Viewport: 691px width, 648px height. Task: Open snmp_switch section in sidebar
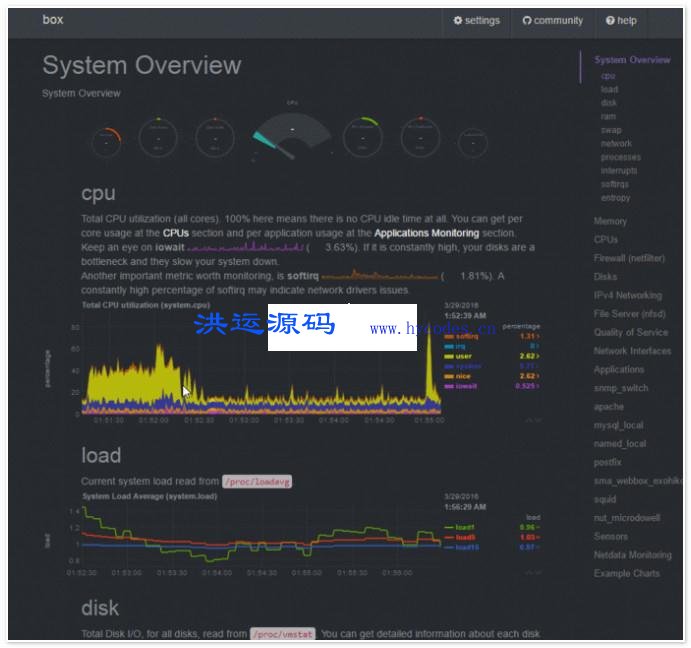tap(621, 388)
